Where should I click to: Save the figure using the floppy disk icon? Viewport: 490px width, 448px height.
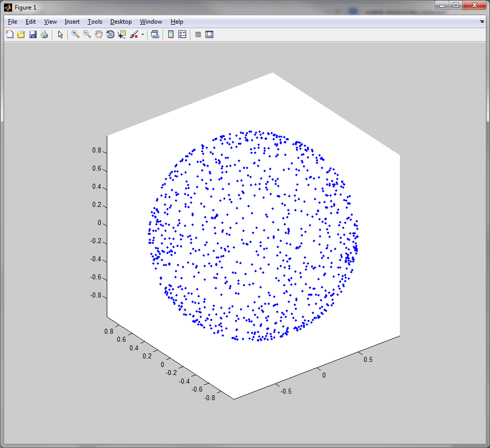point(33,34)
